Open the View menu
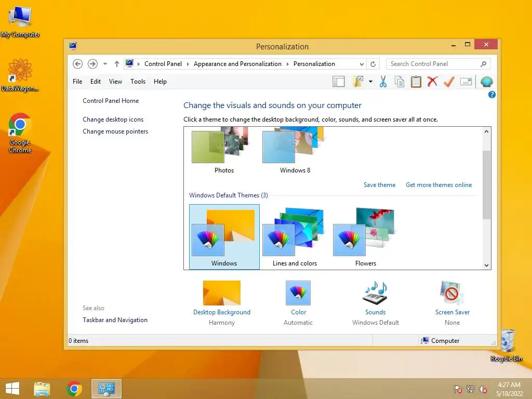The height and width of the screenshot is (399, 532). tap(115, 82)
